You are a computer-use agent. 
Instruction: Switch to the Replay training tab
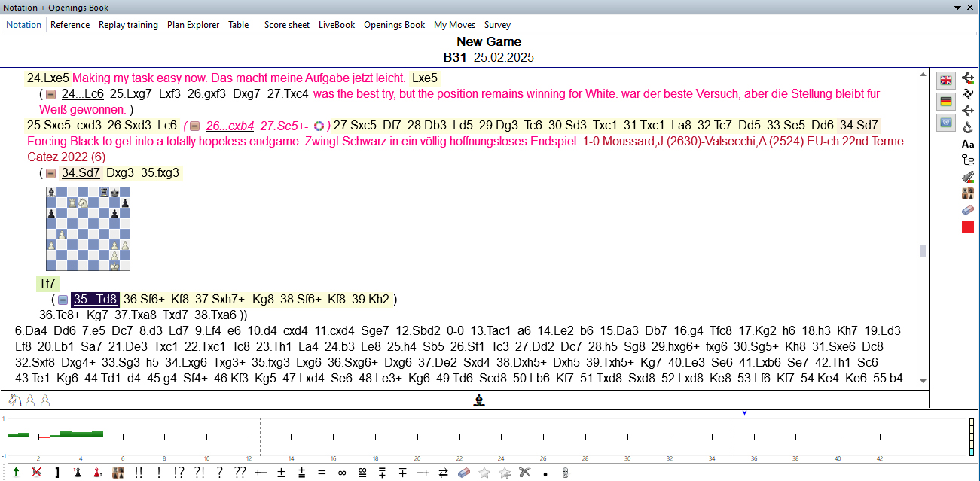[x=128, y=25]
